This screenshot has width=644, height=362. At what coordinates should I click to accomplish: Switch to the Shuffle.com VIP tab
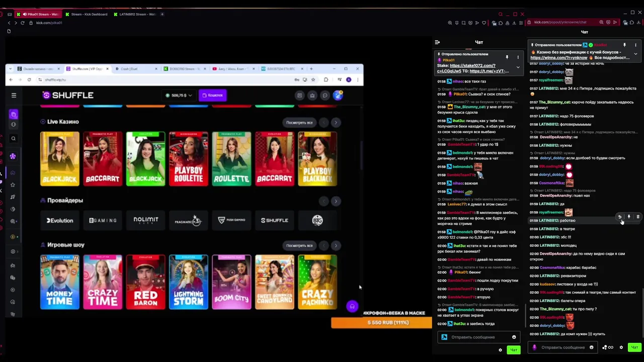point(88,69)
